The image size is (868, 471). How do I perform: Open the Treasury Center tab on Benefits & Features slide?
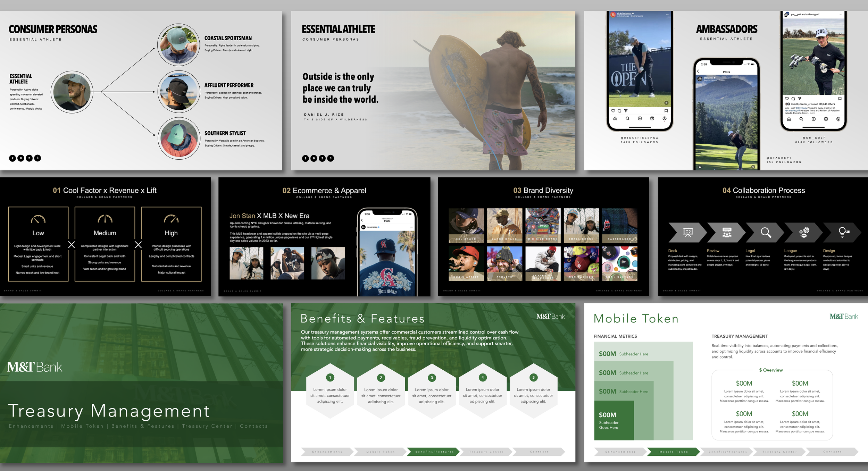point(486,452)
